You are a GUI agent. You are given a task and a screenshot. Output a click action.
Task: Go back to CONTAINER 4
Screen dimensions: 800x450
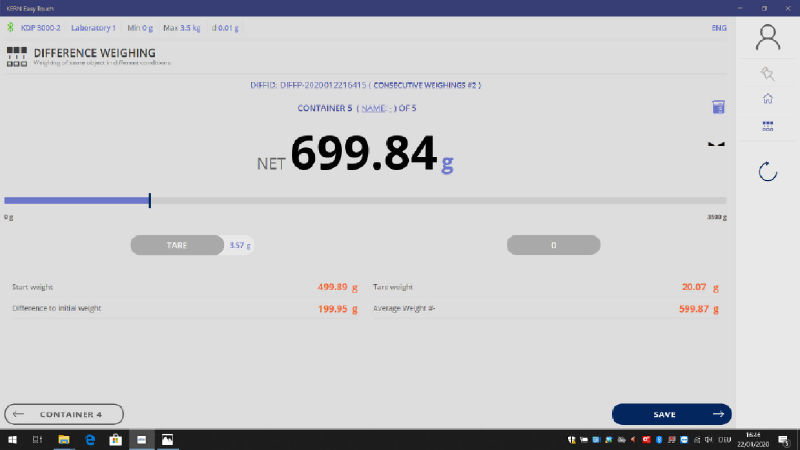coord(64,414)
